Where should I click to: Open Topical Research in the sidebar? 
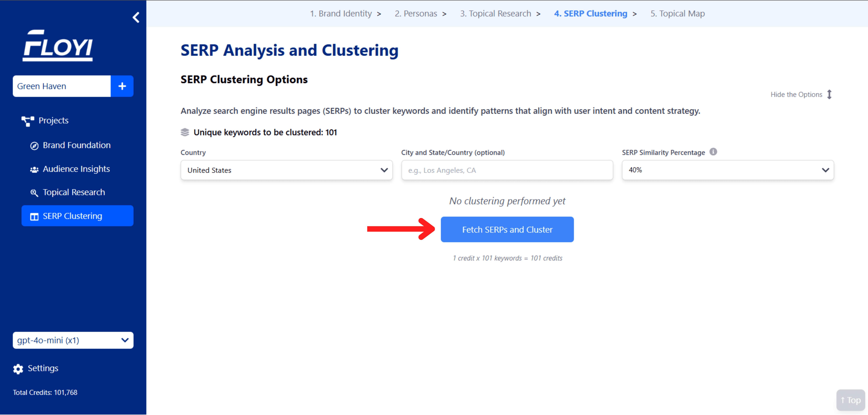tap(74, 192)
